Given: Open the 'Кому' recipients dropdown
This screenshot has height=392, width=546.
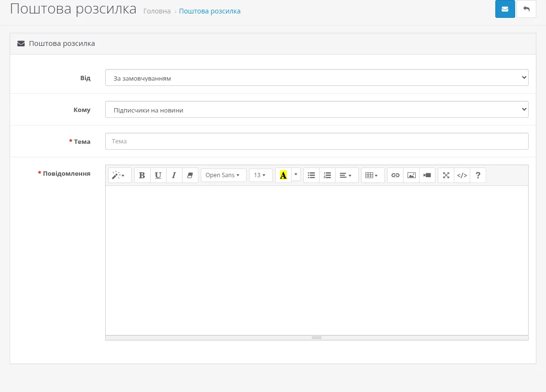Looking at the screenshot, I should (317, 110).
